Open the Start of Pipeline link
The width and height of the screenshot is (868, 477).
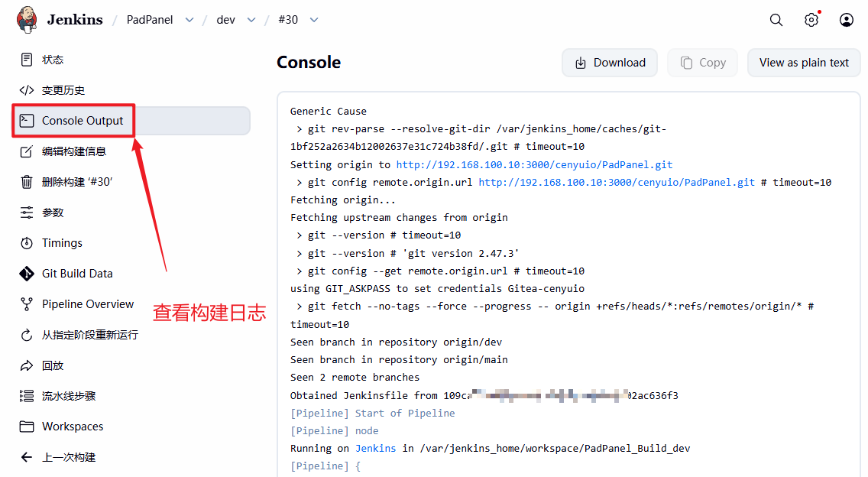[x=405, y=413]
